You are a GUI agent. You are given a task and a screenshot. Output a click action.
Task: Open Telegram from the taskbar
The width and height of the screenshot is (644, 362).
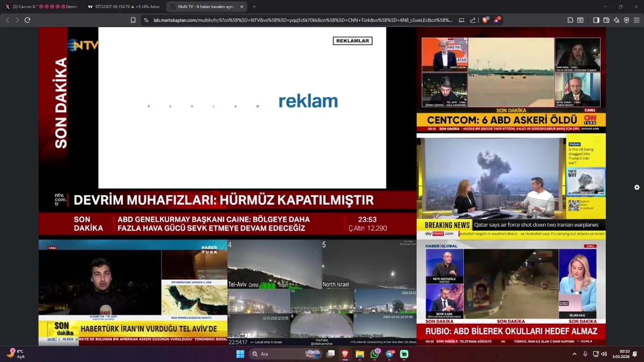(390, 354)
